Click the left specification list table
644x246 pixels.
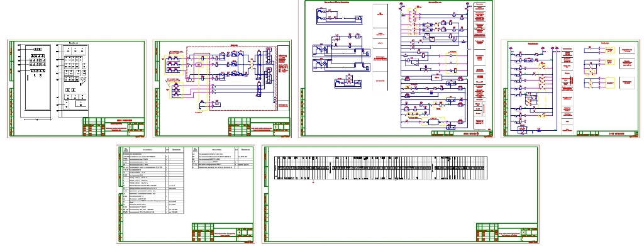(153, 180)
